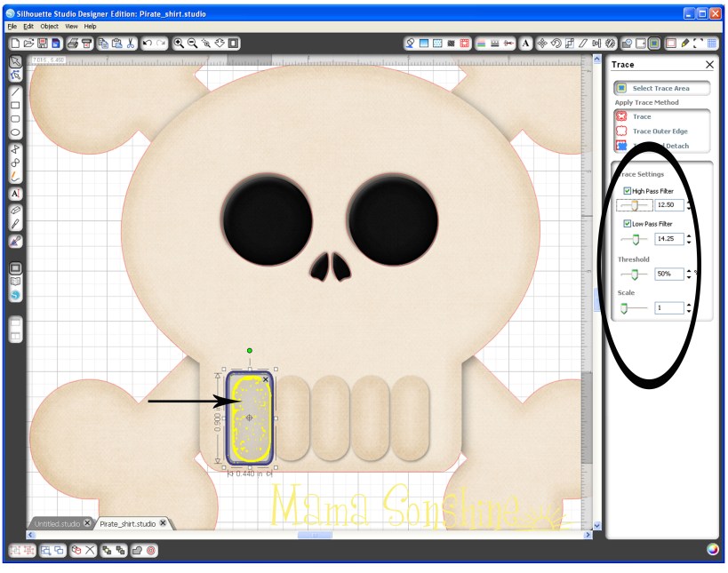This screenshot has height=573, width=728.
Task: Open the Object menu
Action: [51, 26]
